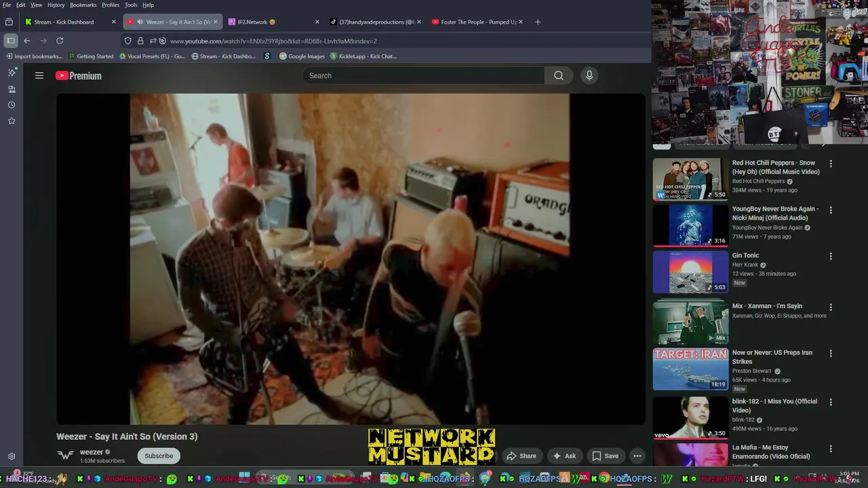Viewport: 868px width, 488px height.
Task: Open the Help menu
Action: coord(148,5)
